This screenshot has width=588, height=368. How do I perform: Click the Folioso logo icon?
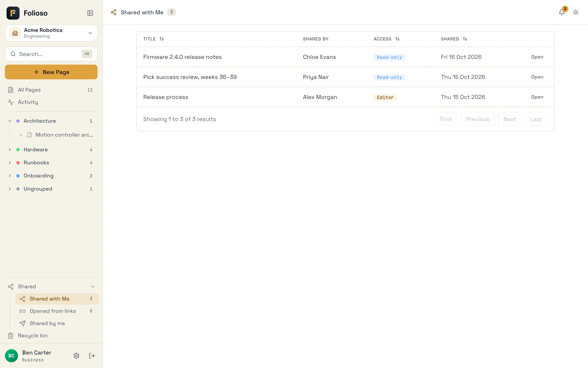[x=13, y=13]
